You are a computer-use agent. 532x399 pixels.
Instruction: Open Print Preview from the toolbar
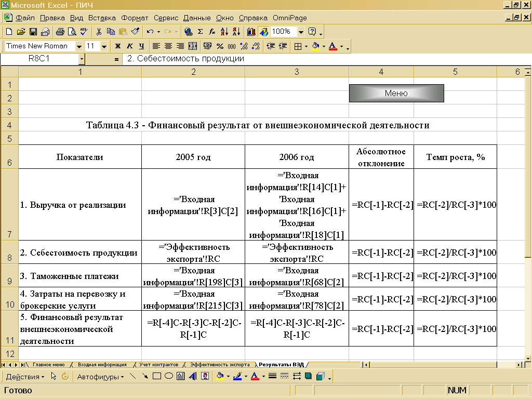[x=72, y=32]
